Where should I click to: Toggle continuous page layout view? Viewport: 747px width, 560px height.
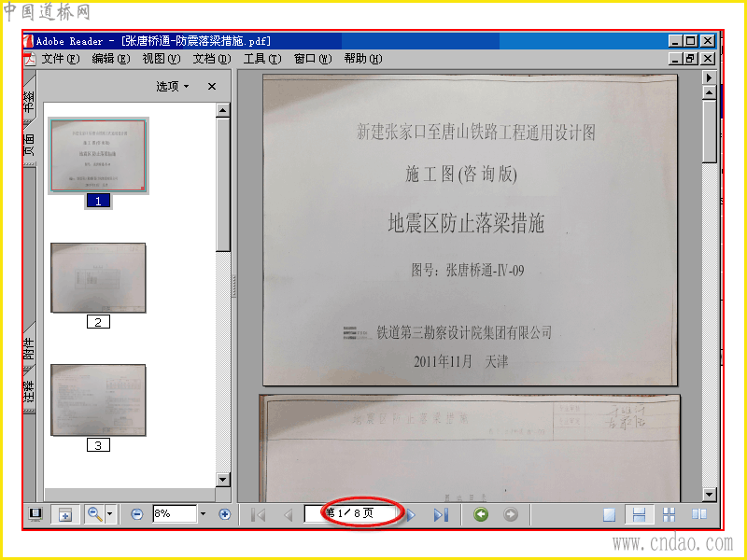pyautogui.click(x=639, y=515)
